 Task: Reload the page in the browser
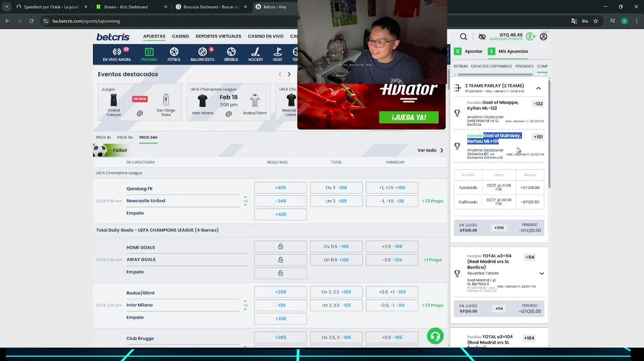[x=31, y=21]
